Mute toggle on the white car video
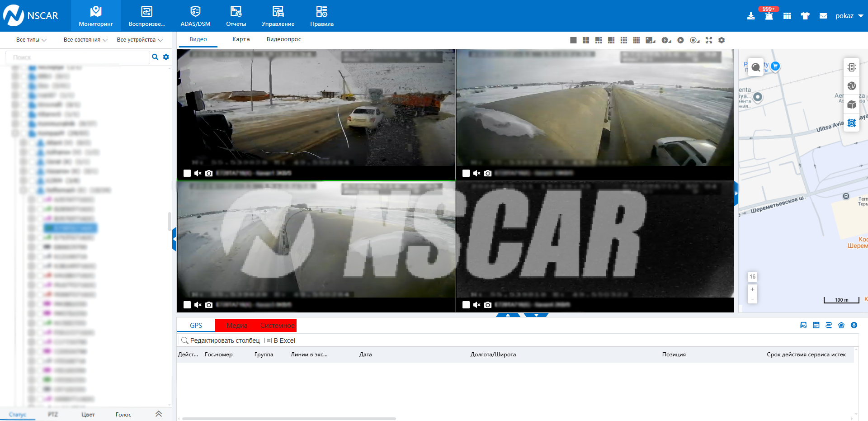The image size is (868, 421). pyautogui.click(x=198, y=173)
